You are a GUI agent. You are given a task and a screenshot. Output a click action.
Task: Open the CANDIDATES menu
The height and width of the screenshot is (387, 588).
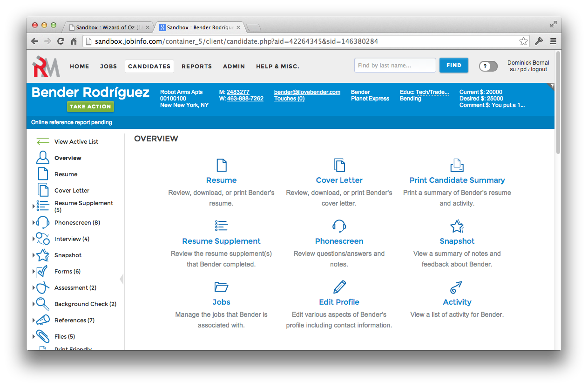pos(149,66)
